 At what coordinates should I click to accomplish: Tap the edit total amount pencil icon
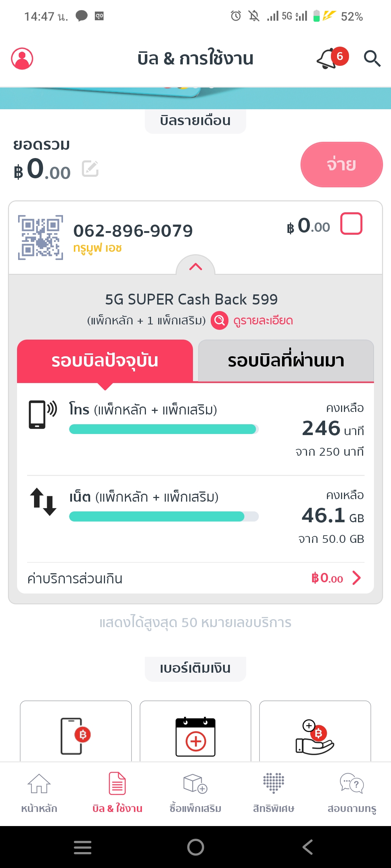[x=90, y=169]
